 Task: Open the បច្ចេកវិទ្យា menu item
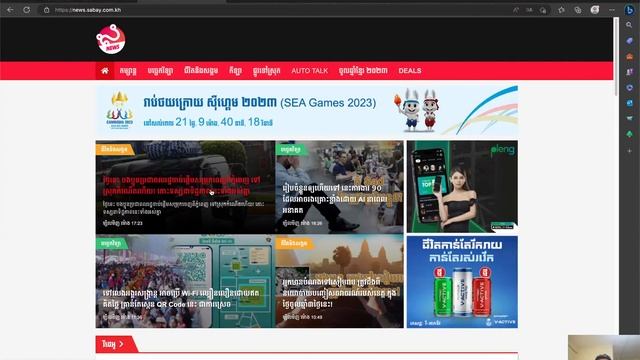(x=160, y=71)
